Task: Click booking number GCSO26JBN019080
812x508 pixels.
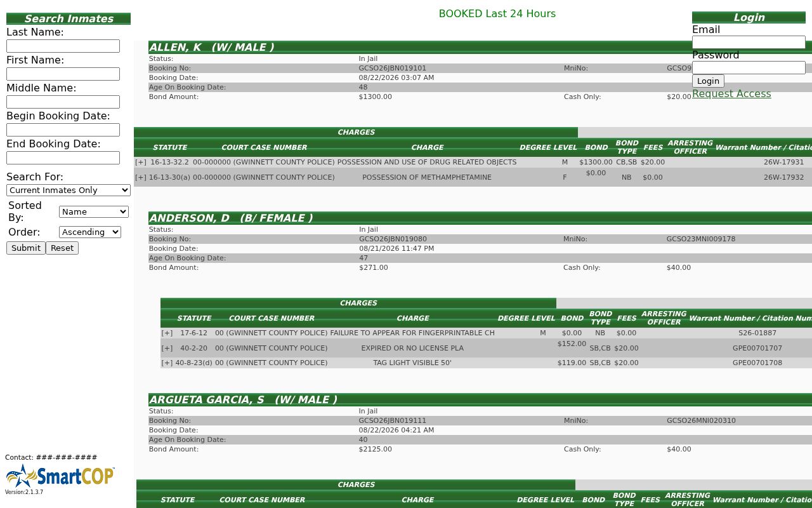Action: pos(393,239)
